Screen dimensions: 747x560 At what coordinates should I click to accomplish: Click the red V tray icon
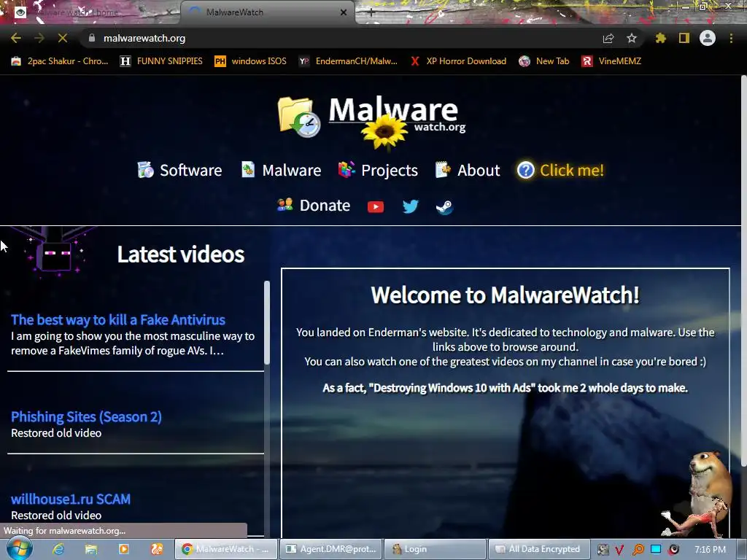pyautogui.click(x=619, y=550)
